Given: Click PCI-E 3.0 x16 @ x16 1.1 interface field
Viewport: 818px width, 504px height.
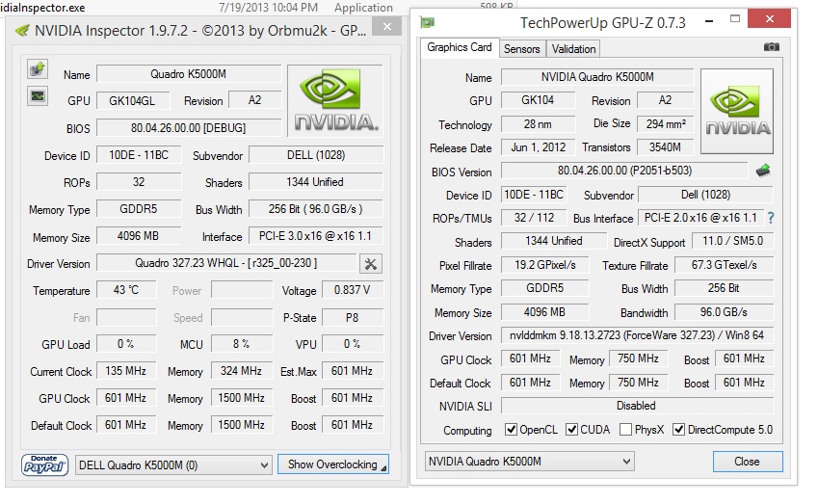Looking at the screenshot, I should pyautogui.click(x=316, y=236).
